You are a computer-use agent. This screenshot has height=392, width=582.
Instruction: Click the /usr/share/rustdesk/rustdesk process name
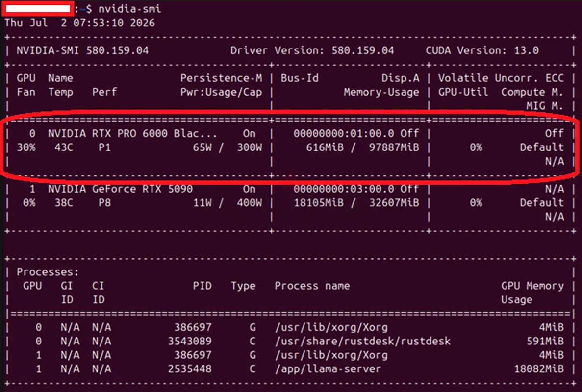tap(363, 341)
